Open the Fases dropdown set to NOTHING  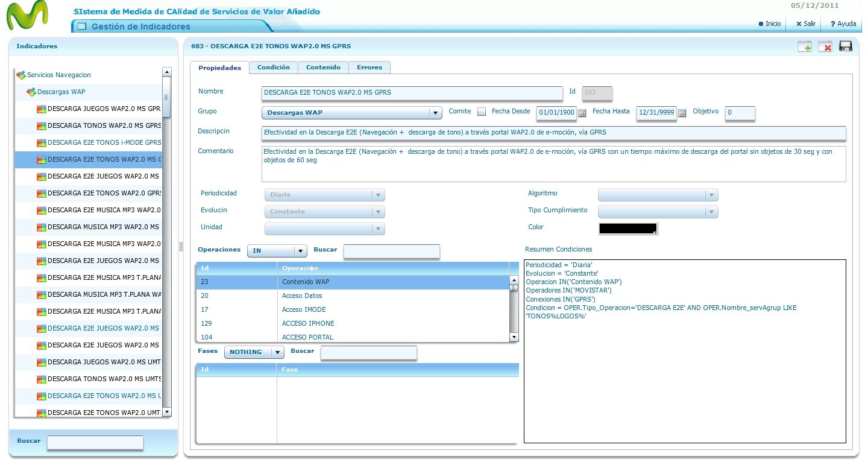pyautogui.click(x=254, y=352)
